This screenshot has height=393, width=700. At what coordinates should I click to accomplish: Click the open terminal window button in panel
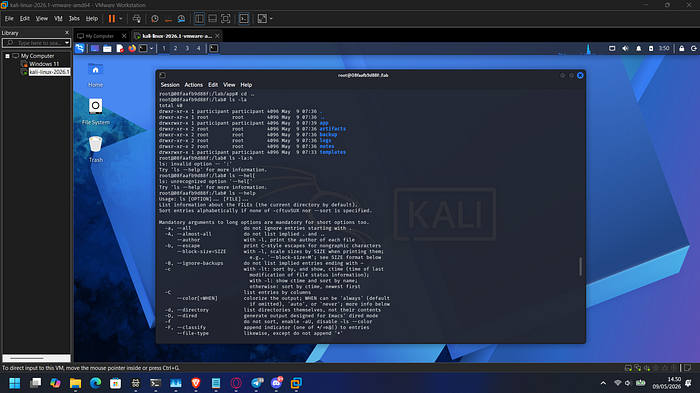pyautogui.click(x=214, y=48)
